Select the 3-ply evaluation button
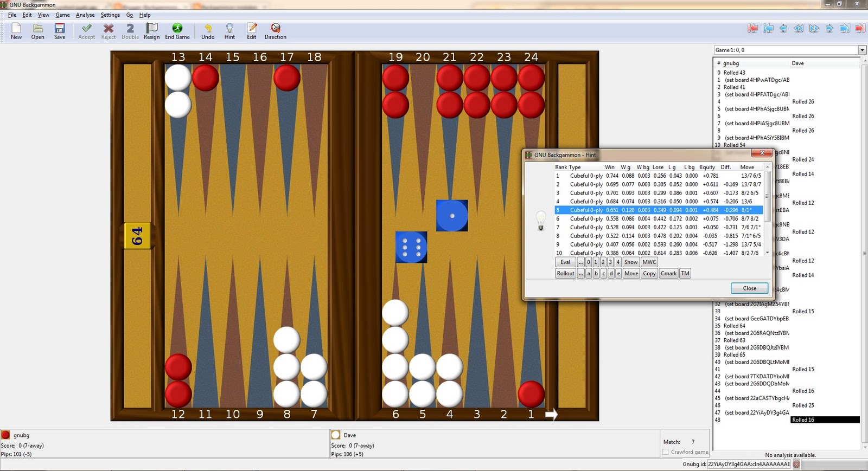The width and height of the screenshot is (868, 471). click(x=610, y=262)
